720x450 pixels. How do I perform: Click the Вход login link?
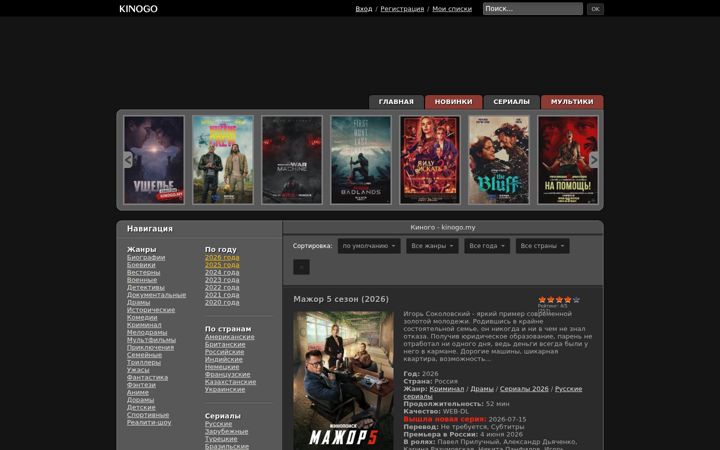point(364,9)
